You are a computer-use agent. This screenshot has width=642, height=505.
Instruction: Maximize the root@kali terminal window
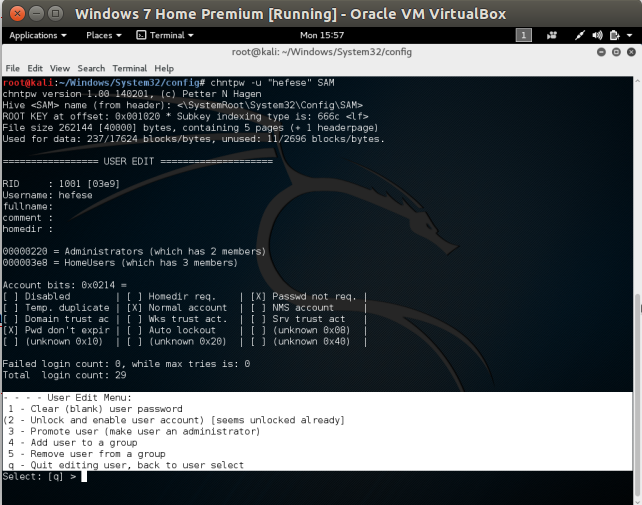click(616, 52)
